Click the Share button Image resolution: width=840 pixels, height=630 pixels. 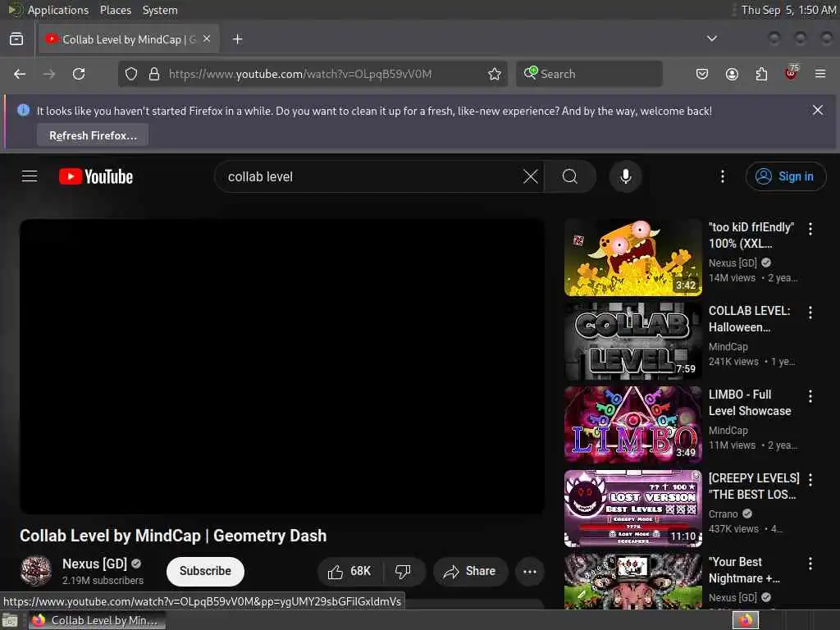pyautogui.click(x=470, y=572)
